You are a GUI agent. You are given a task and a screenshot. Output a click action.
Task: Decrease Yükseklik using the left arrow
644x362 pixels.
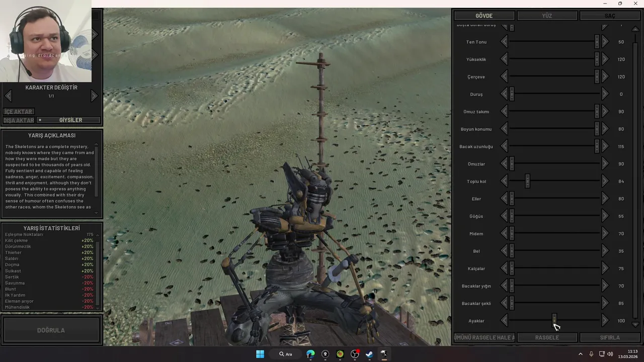[504, 59]
